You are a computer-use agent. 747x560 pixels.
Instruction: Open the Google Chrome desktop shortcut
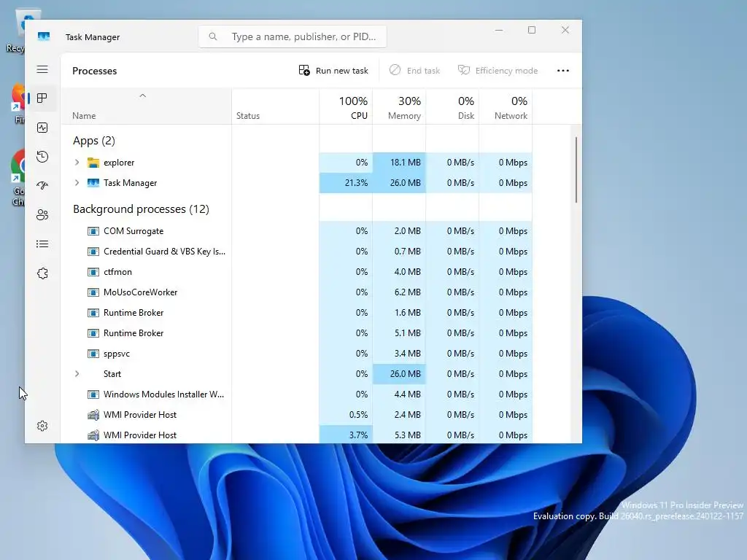(18, 179)
